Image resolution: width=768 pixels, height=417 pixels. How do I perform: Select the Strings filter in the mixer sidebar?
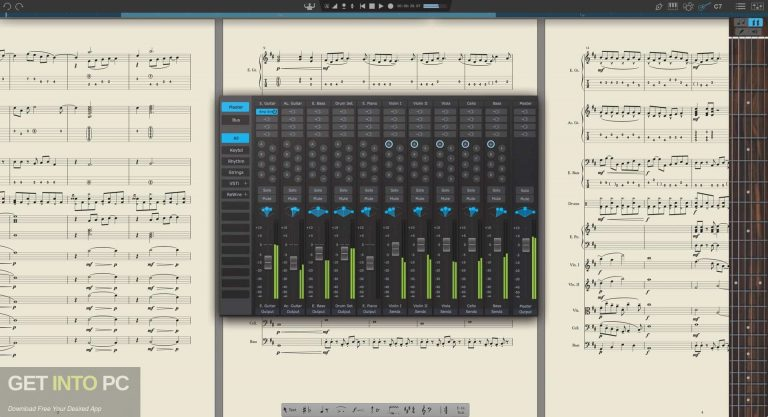point(236,172)
